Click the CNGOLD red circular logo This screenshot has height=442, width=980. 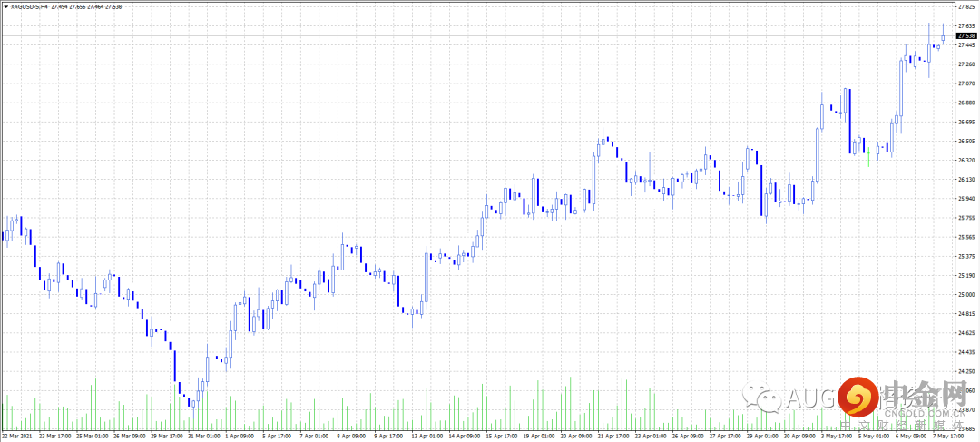pyautogui.click(x=858, y=397)
